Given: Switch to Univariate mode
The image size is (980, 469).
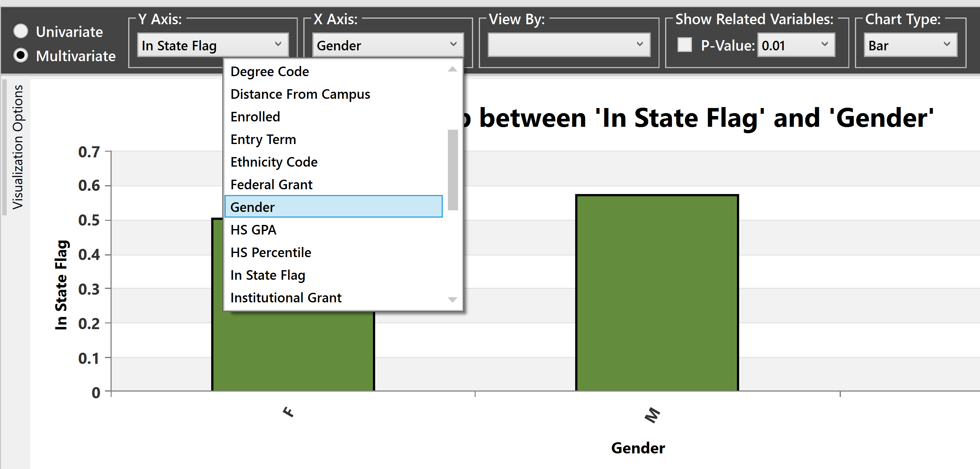Looking at the screenshot, I should coord(21,32).
